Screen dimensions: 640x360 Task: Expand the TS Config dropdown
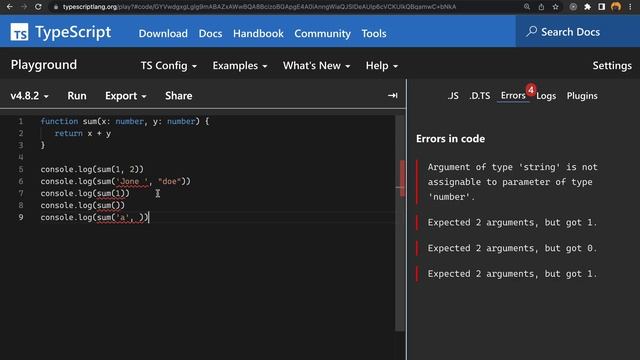click(169, 66)
